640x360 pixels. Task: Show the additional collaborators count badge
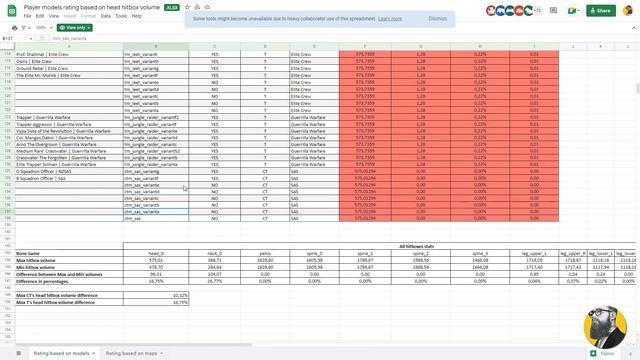538,11
